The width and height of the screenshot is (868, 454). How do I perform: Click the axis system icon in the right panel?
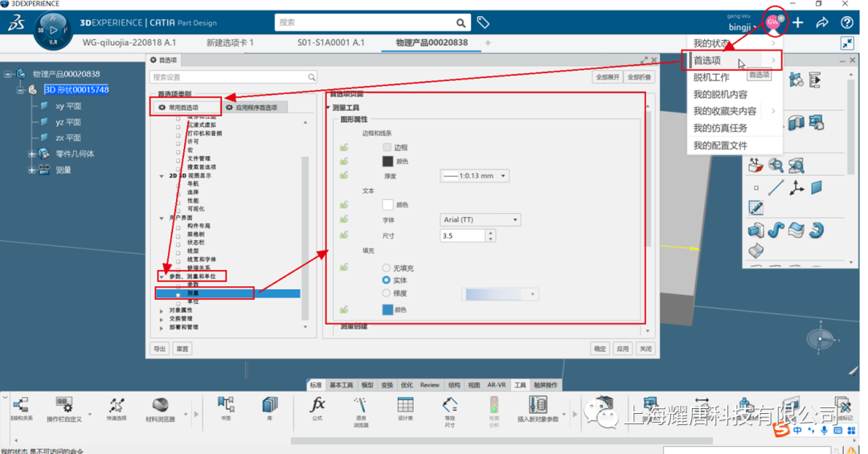[796, 188]
